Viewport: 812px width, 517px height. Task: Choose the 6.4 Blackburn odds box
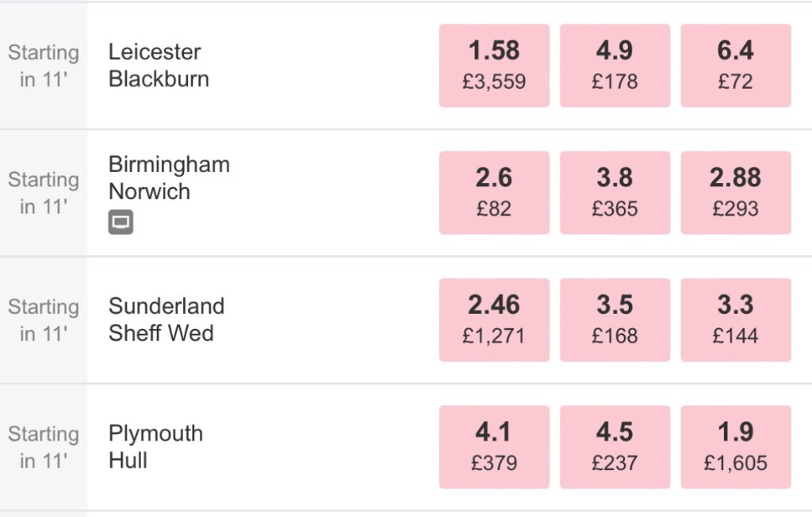point(735,66)
